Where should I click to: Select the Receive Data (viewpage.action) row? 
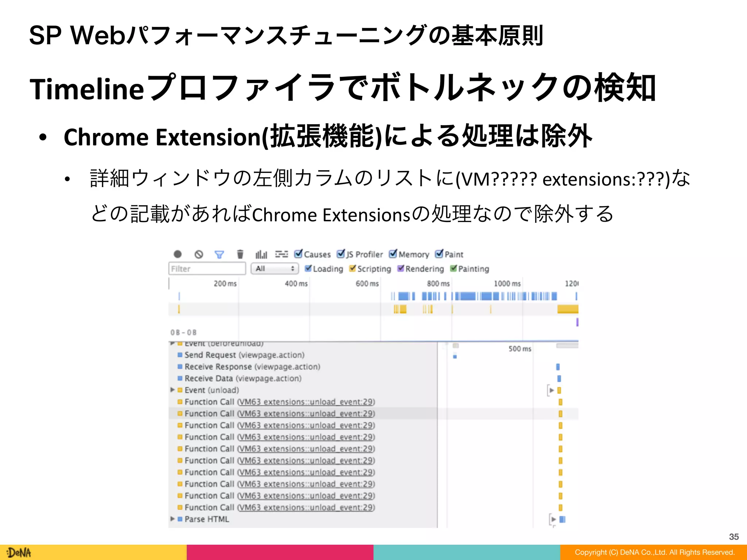(x=303, y=378)
